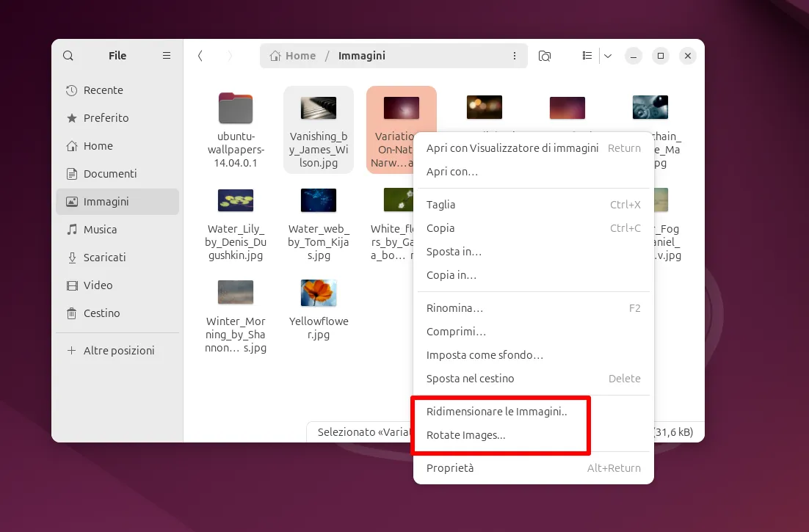809x532 pixels.
Task: Select the Water_Lily_by_Denis_Dugushkin.jpg thumbnail
Action: click(236, 200)
